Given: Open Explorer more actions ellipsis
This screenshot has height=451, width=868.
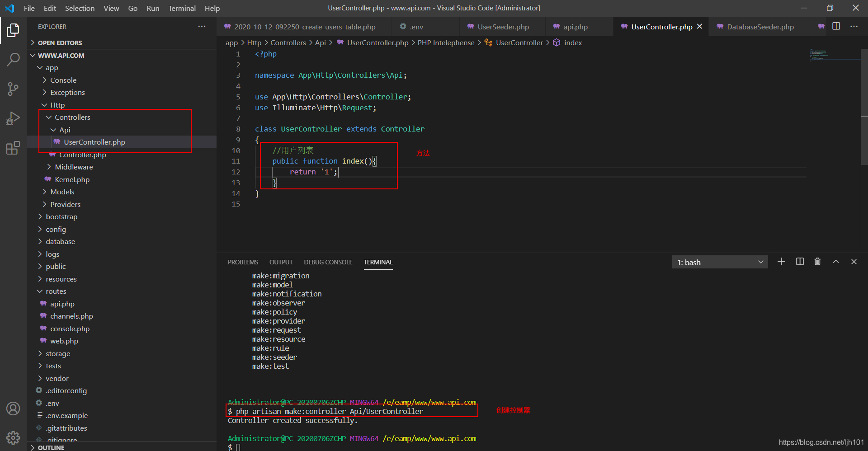Looking at the screenshot, I should pyautogui.click(x=202, y=27).
